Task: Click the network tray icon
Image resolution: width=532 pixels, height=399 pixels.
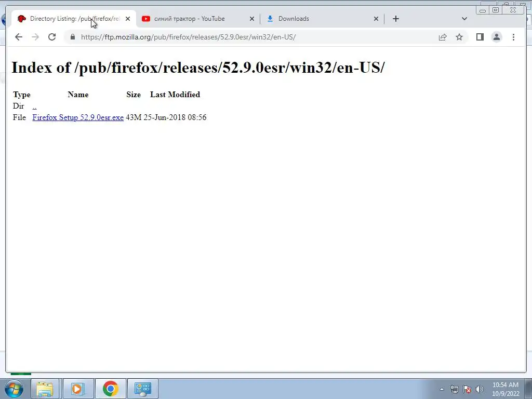Action: coord(454,389)
